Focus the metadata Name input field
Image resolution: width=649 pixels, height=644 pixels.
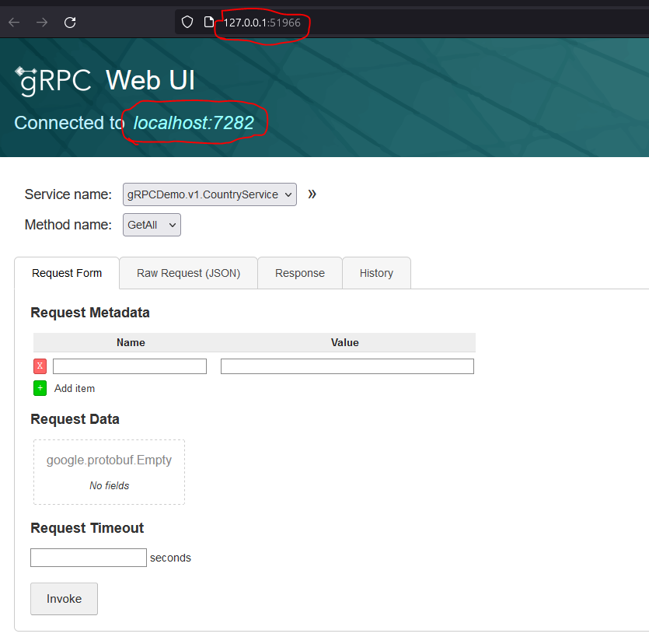coord(130,366)
